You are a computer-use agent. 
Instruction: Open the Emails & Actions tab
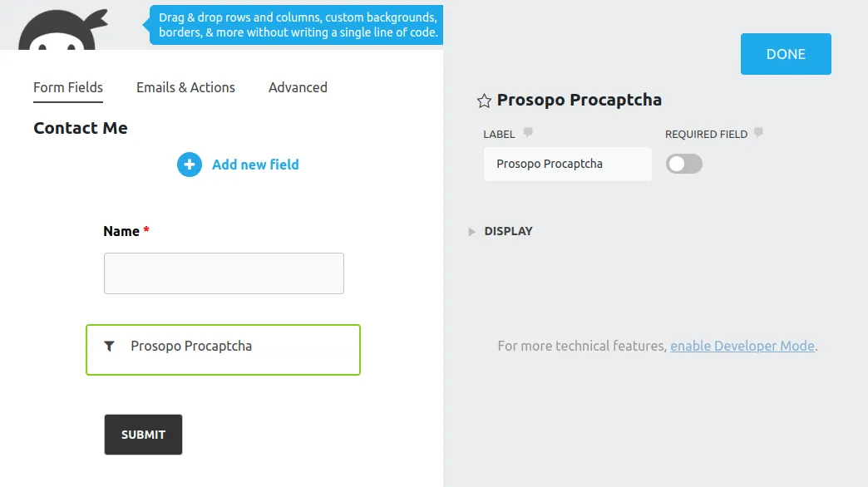click(185, 87)
